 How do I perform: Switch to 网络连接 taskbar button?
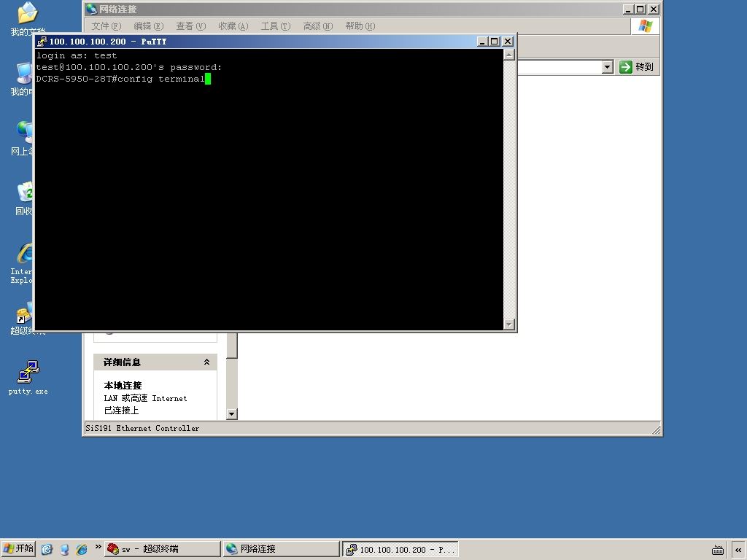point(281,549)
